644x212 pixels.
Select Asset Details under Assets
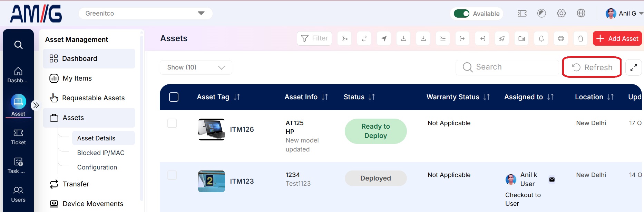(104, 138)
